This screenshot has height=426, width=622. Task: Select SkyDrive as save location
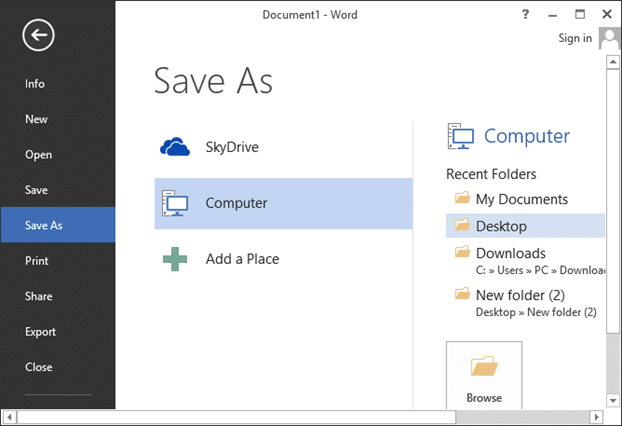[x=283, y=147]
